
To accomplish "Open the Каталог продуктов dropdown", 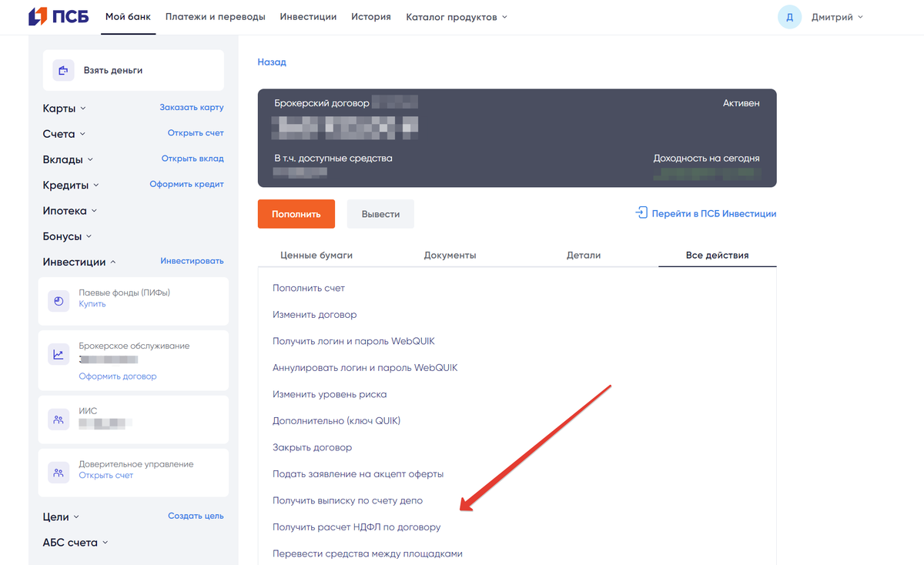I will [x=457, y=17].
